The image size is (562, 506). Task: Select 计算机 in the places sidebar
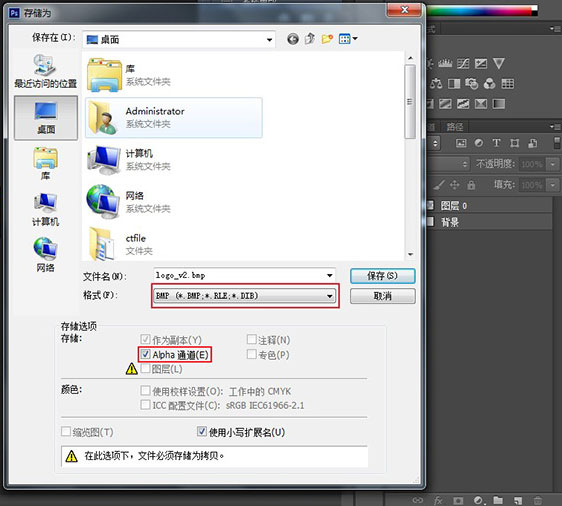click(46, 210)
